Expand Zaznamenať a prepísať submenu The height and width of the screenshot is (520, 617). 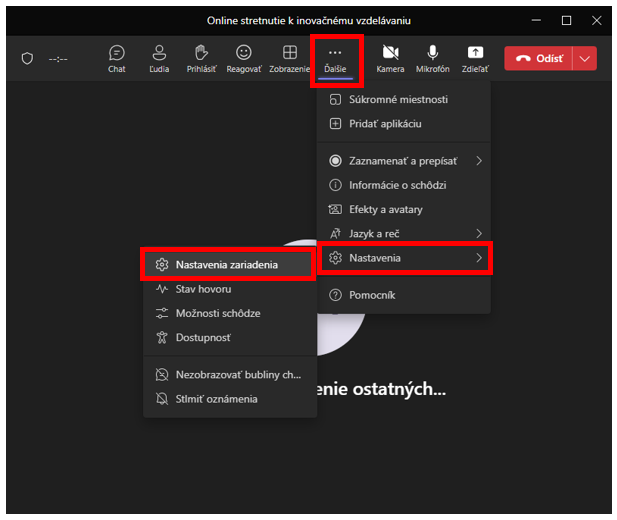(x=404, y=161)
